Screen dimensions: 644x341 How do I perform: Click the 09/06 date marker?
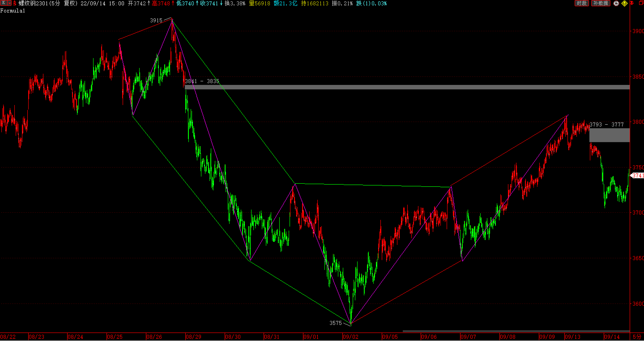click(x=429, y=337)
